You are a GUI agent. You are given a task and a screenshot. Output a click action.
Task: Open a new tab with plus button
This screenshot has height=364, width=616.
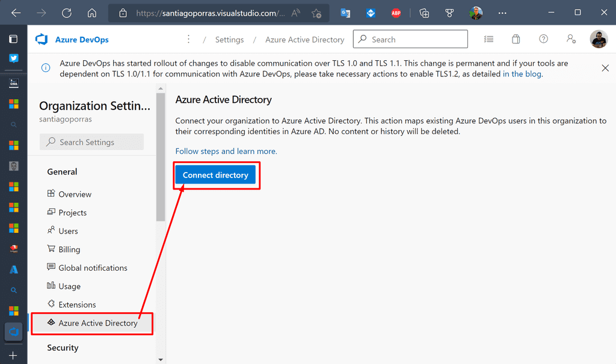pos(13,356)
